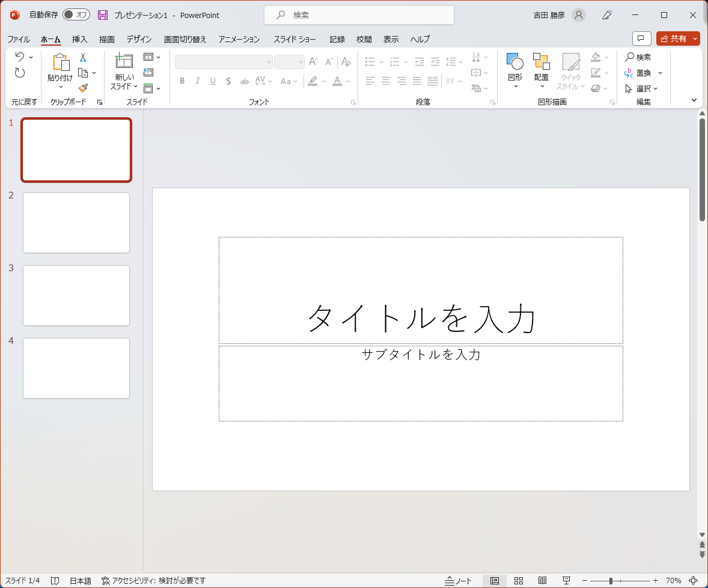708x588 pixels.
Task: Insert a new slide using 新しいスライド
Action: click(x=124, y=62)
